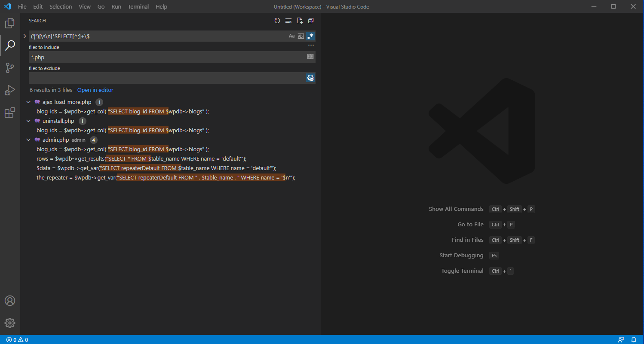Toggle Match Whole Word option
The width and height of the screenshot is (644, 344).
pos(301,36)
